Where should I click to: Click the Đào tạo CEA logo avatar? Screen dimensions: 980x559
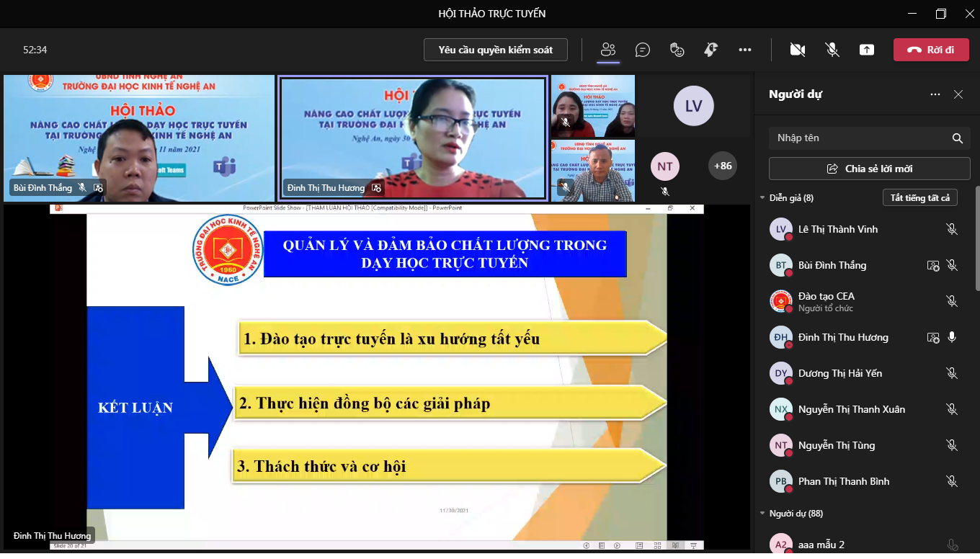pos(781,301)
